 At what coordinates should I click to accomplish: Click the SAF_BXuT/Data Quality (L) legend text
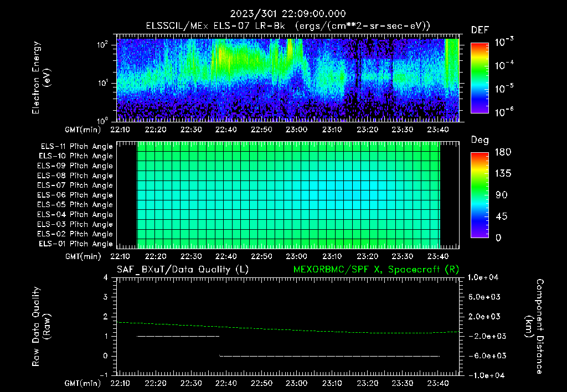pyautogui.click(x=183, y=270)
